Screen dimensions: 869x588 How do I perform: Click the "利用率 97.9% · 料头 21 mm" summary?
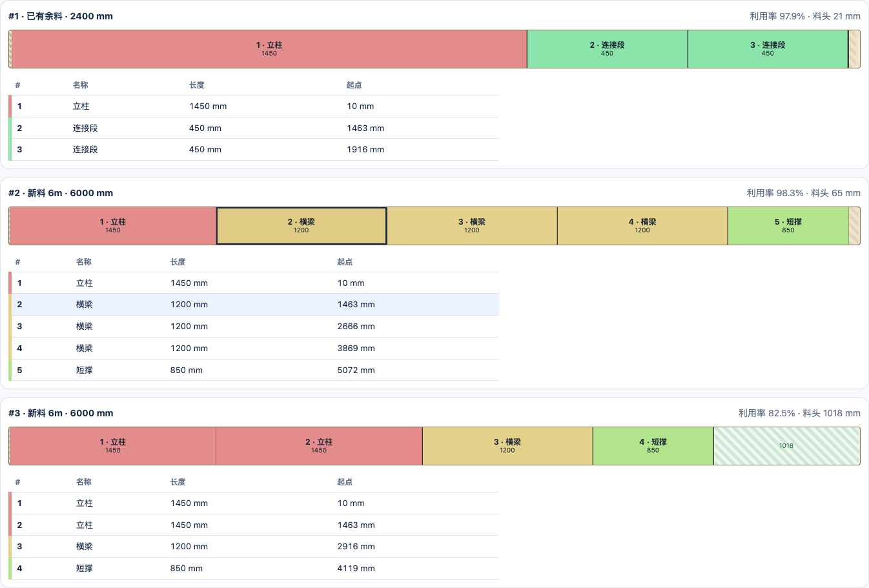(805, 16)
